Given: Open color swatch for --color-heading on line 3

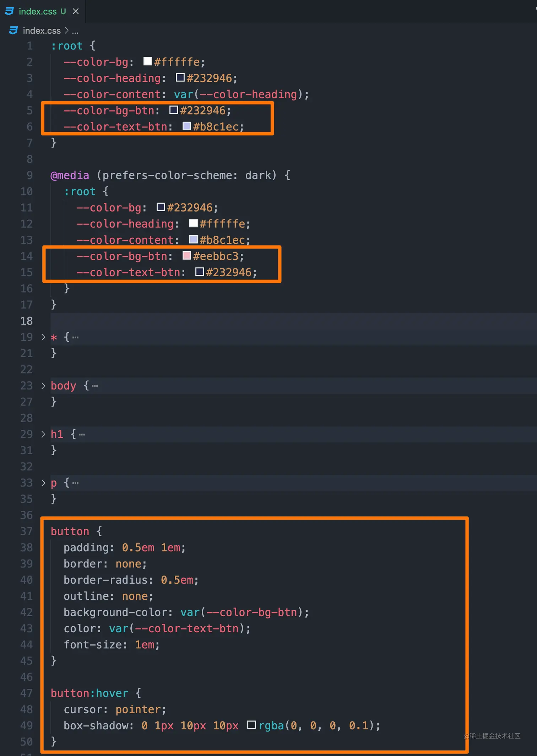Looking at the screenshot, I should (x=180, y=77).
